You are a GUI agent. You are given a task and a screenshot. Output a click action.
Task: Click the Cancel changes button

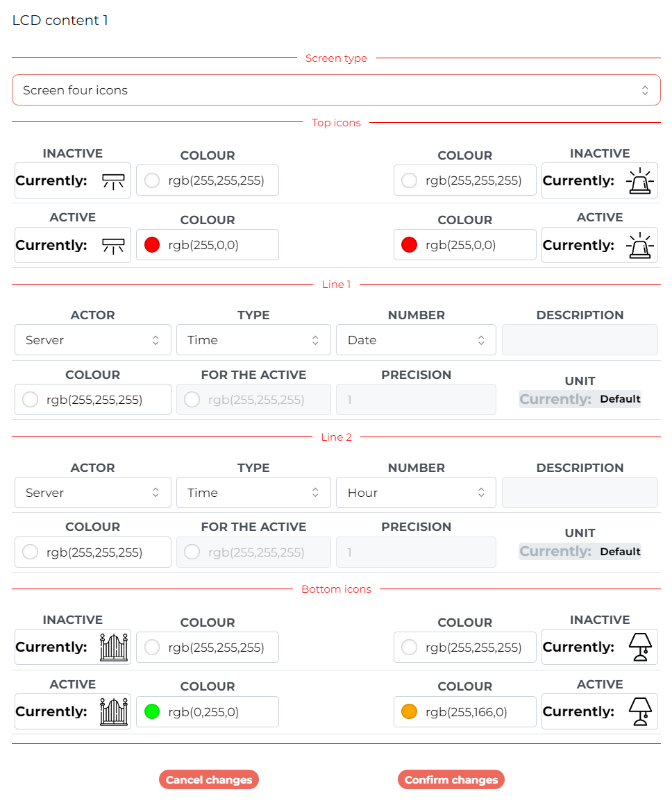209,779
